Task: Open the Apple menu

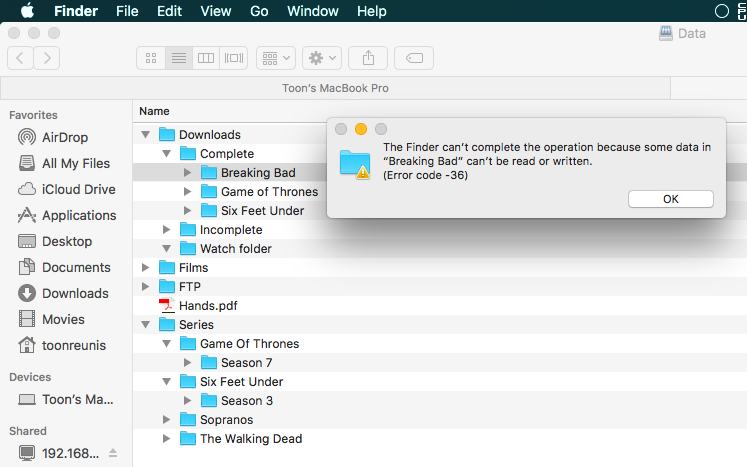Action: click(27, 10)
